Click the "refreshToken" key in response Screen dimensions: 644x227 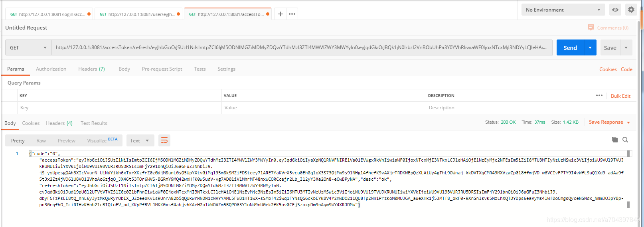tap(57, 186)
